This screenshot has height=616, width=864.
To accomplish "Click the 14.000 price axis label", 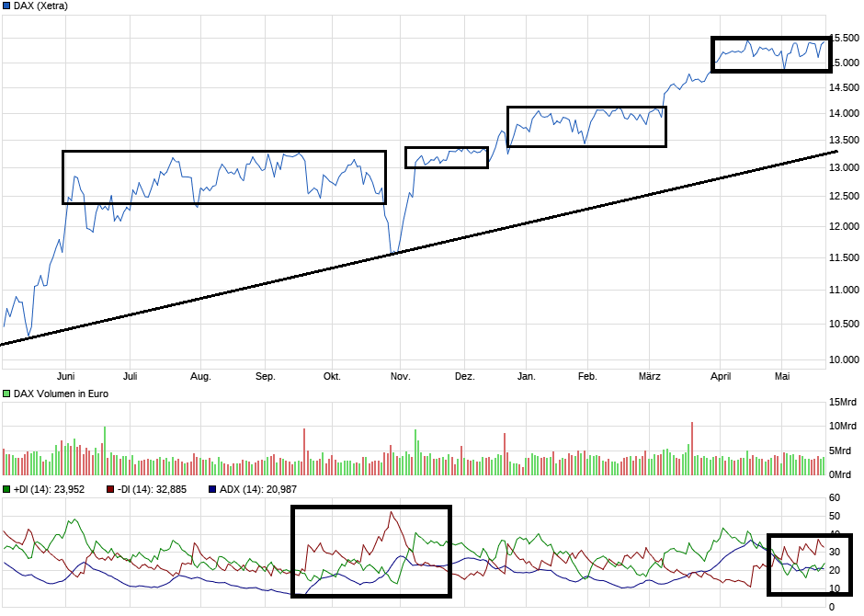I will click(x=844, y=113).
